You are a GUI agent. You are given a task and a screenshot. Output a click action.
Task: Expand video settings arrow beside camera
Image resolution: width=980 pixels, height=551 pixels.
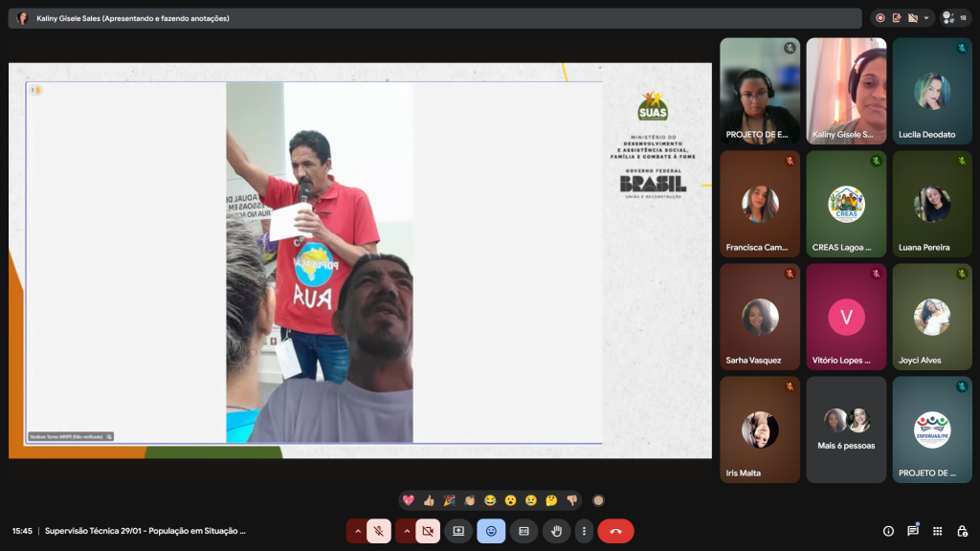pyautogui.click(x=407, y=531)
